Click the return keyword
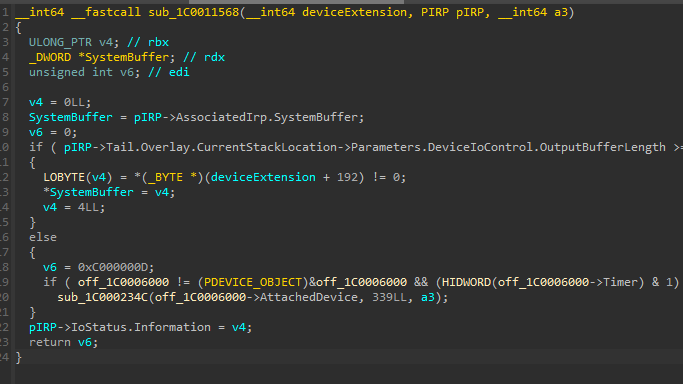This screenshot has width=683, height=384. point(50,343)
